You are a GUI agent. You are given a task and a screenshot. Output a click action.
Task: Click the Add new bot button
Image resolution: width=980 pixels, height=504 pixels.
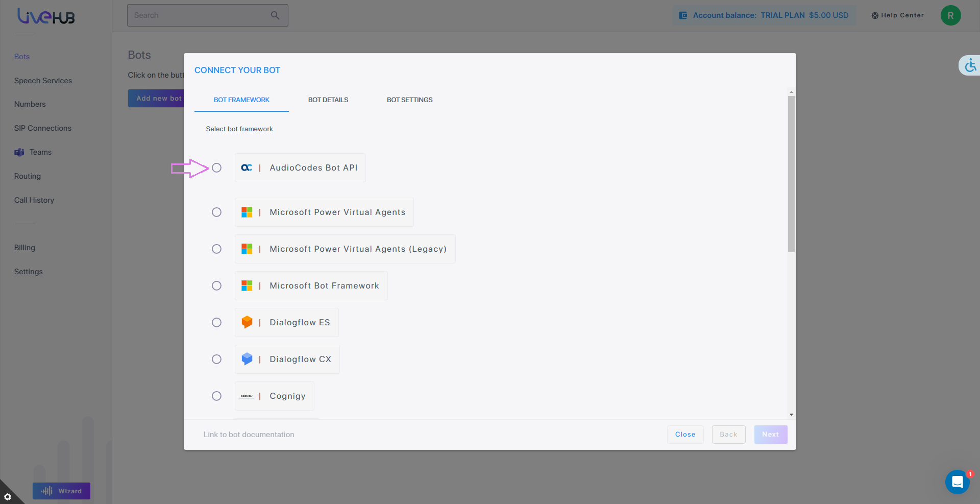[156, 99]
